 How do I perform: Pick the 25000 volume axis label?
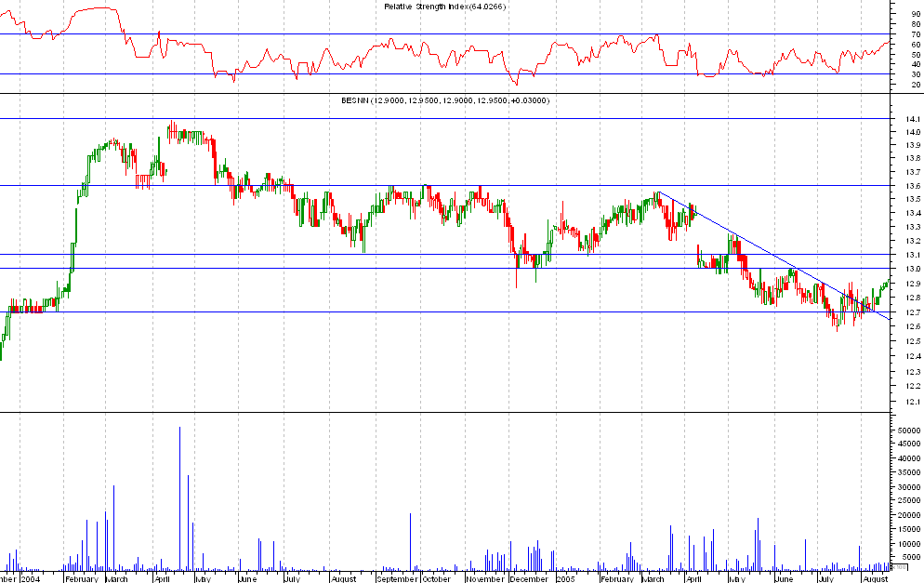click(909, 500)
